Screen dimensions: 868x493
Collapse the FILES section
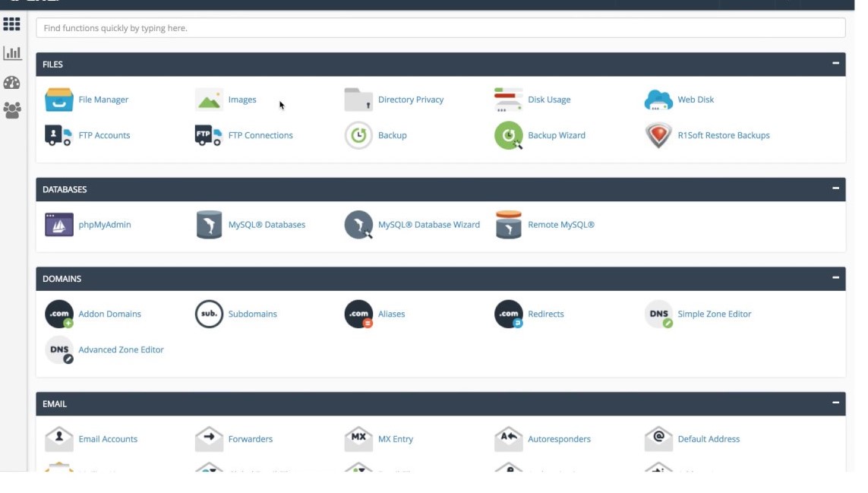[835, 63]
